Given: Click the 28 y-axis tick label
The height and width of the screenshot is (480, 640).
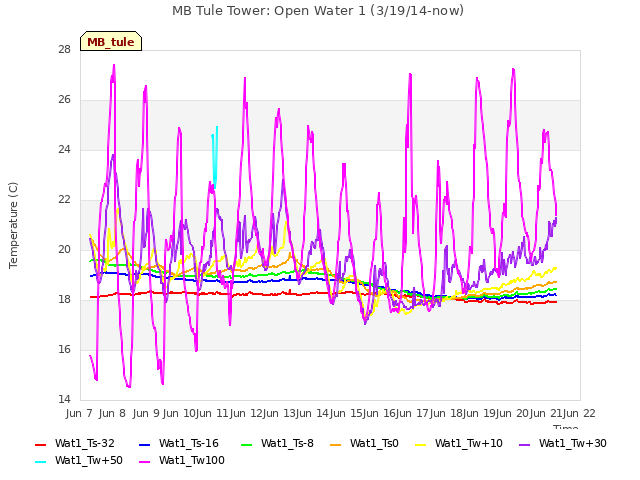Looking at the screenshot, I should click(64, 50).
